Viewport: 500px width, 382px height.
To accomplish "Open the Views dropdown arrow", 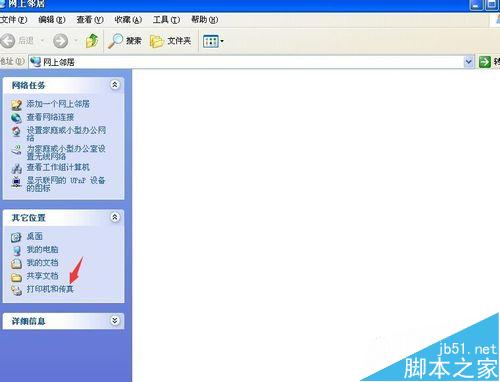I will click(222, 41).
